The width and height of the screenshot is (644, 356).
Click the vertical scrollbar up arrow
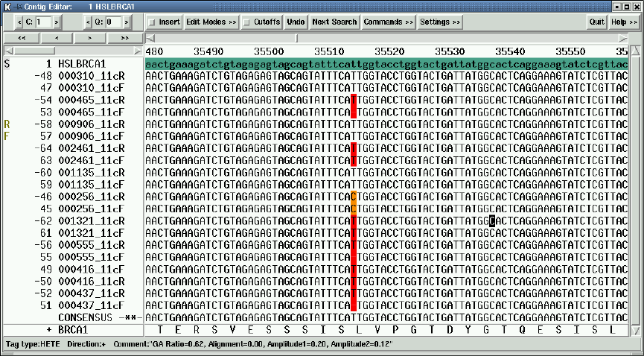[x=635, y=51]
